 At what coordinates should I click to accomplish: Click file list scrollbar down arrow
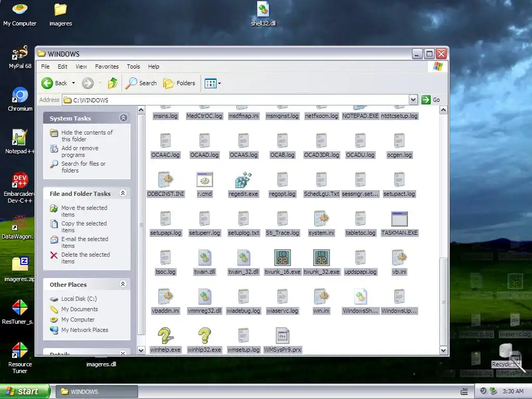[x=443, y=350]
